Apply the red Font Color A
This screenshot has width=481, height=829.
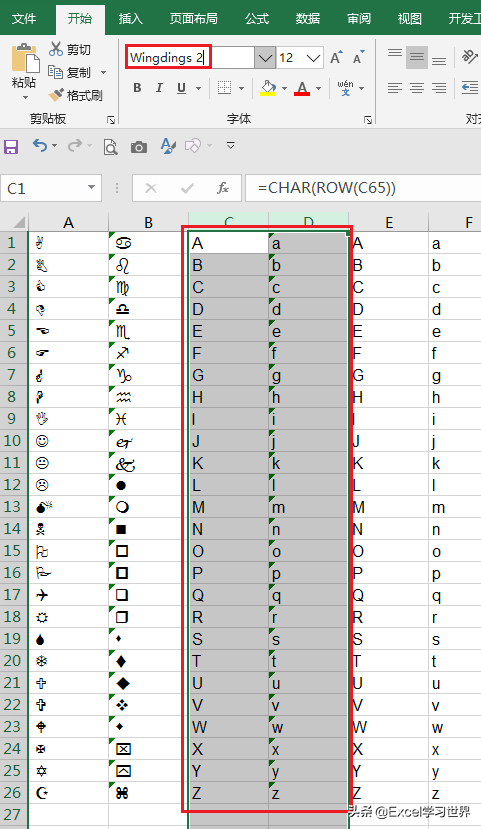[302, 88]
